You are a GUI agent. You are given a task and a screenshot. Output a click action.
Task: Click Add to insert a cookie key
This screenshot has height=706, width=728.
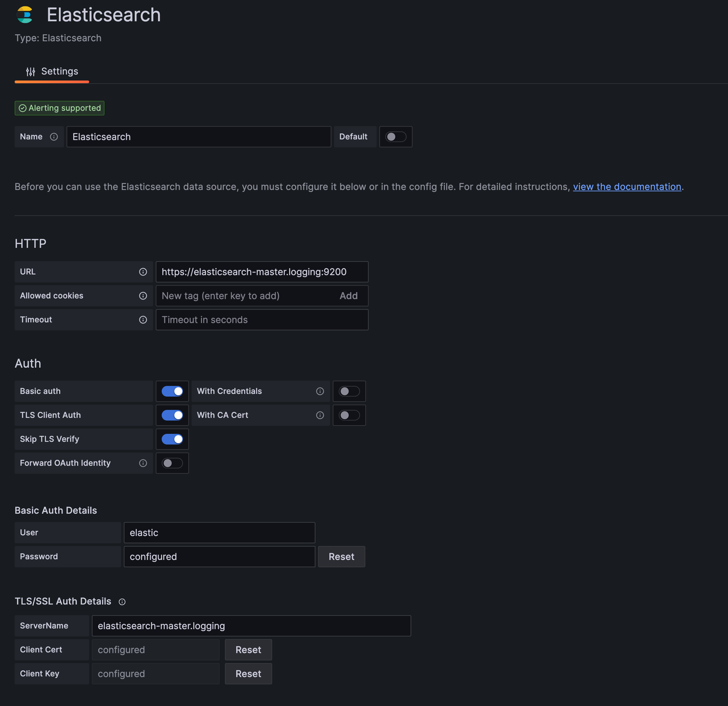(x=348, y=296)
